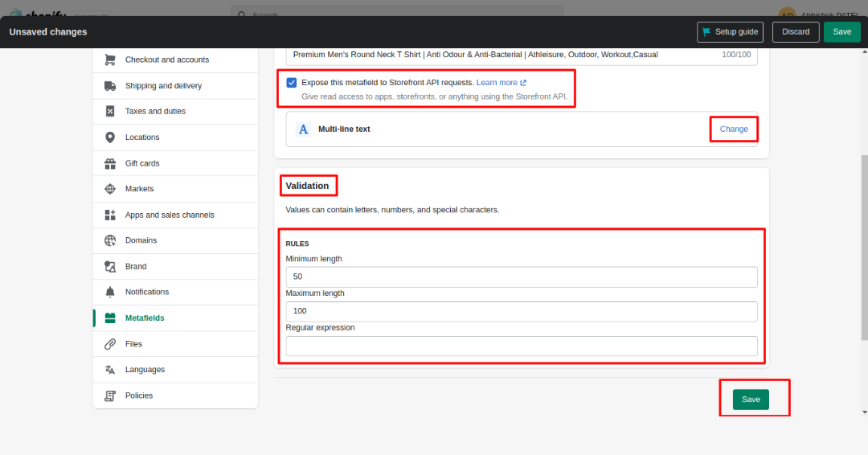Click the Locations pin icon
This screenshot has width=868, height=455.
click(x=110, y=137)
